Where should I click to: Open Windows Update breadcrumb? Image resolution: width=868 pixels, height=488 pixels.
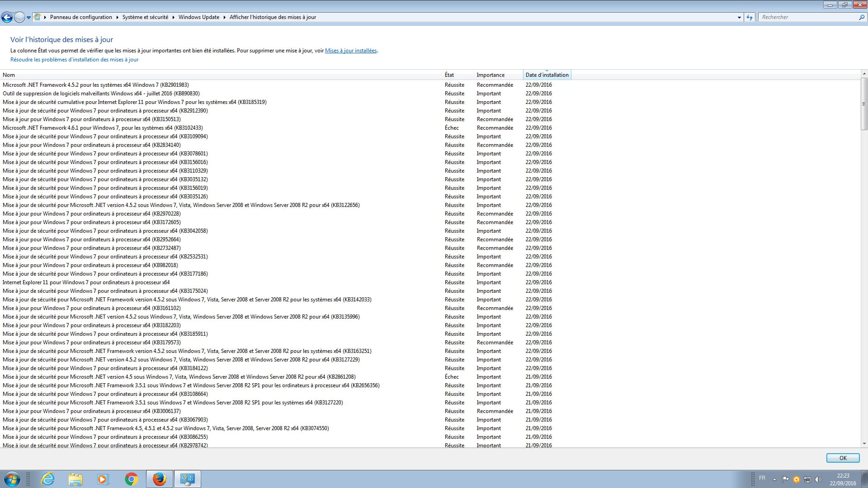click(x=198, y=17)
